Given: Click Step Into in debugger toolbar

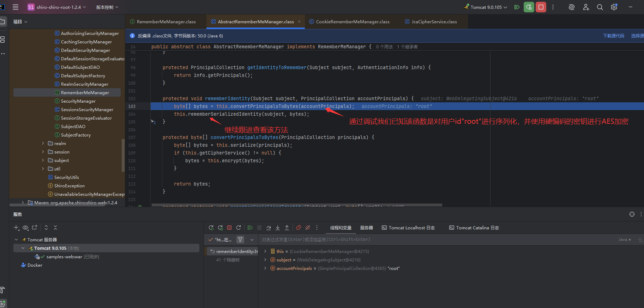Looking at the screenshot, I should [x=278, y=228].
